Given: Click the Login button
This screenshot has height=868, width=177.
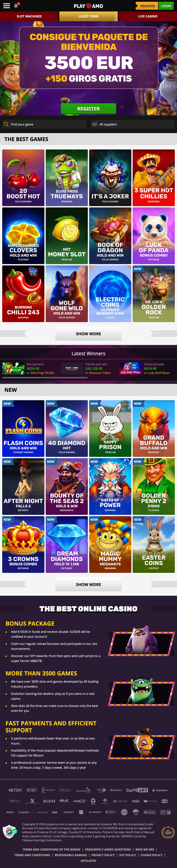Looking at the screenshot, I should coord(166,6).
